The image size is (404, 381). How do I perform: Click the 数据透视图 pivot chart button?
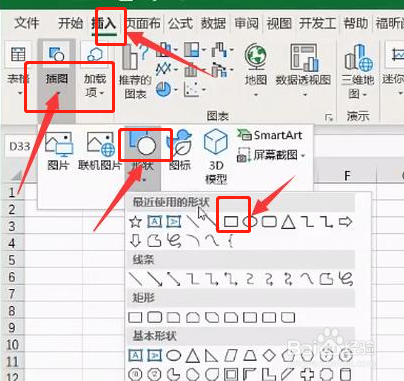pyautogui.click(x=303, y=71)
